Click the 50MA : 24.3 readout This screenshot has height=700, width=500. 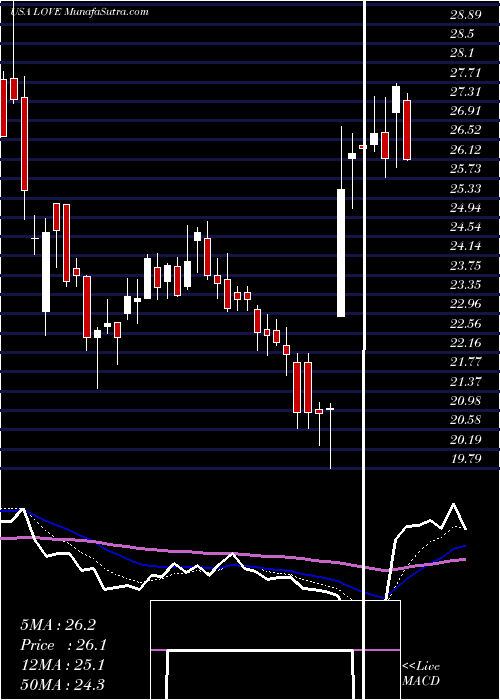click(x=62, y=684)
